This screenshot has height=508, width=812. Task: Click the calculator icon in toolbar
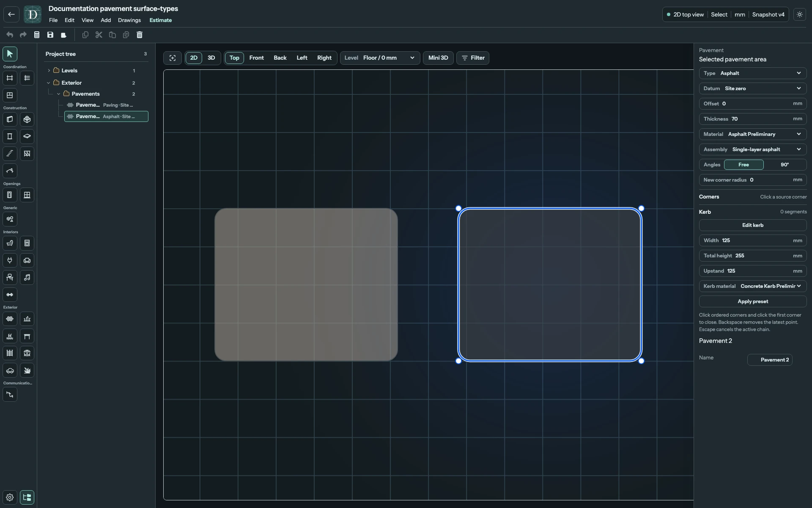tap(37, 35)
